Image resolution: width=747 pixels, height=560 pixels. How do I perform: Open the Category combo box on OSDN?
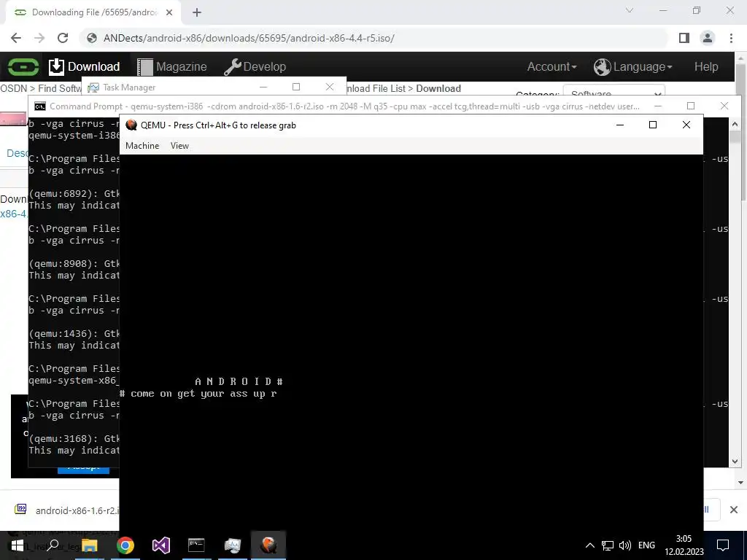614,93
